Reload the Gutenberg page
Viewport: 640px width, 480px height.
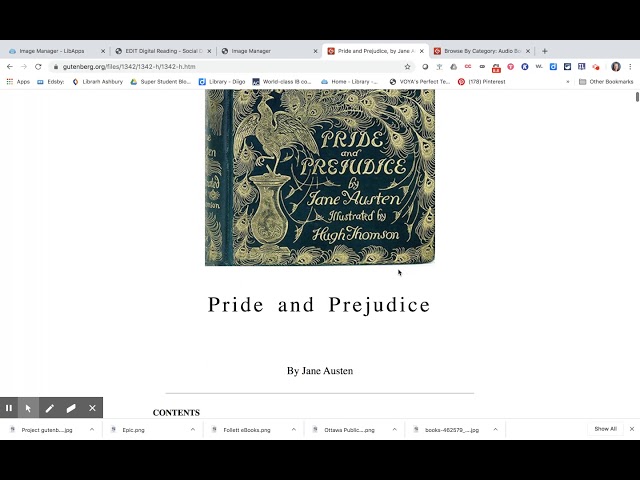click(38, 67)
